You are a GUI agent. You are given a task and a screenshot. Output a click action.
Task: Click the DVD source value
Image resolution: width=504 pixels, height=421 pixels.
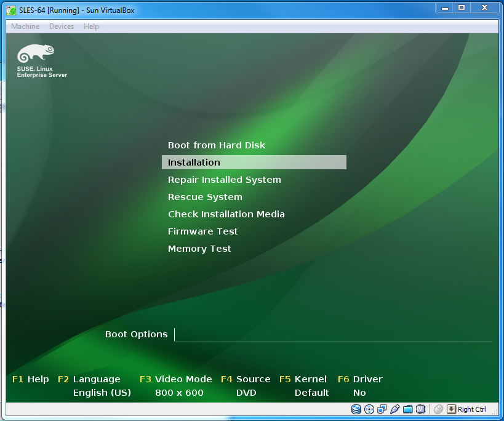click(x=246, y=393)
